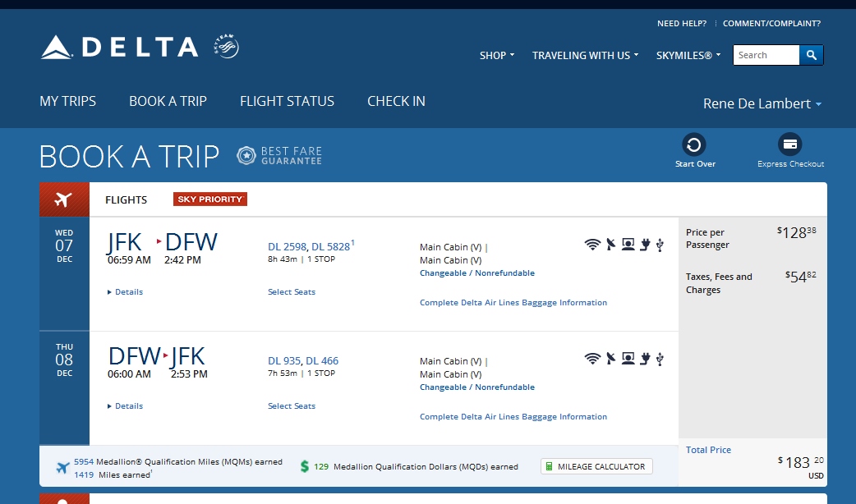Screen dimensions: 856x504
Task: Click the MILEAGE CALCULATOR button
Action: coord(596,466)
